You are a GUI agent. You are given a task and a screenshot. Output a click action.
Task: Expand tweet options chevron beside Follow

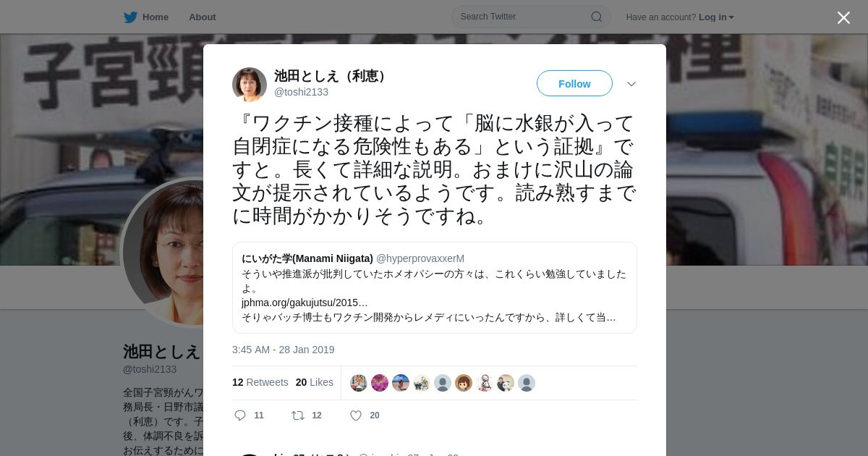(x=631, y=84)
